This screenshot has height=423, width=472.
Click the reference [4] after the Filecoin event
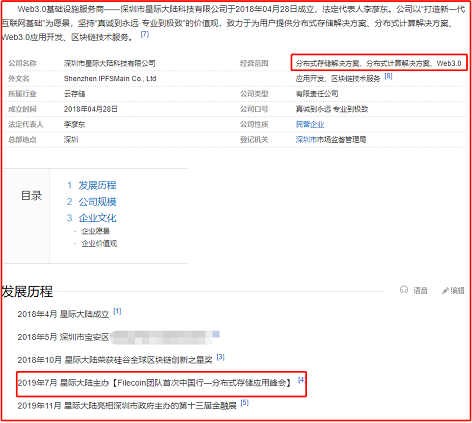pos(301,380)
